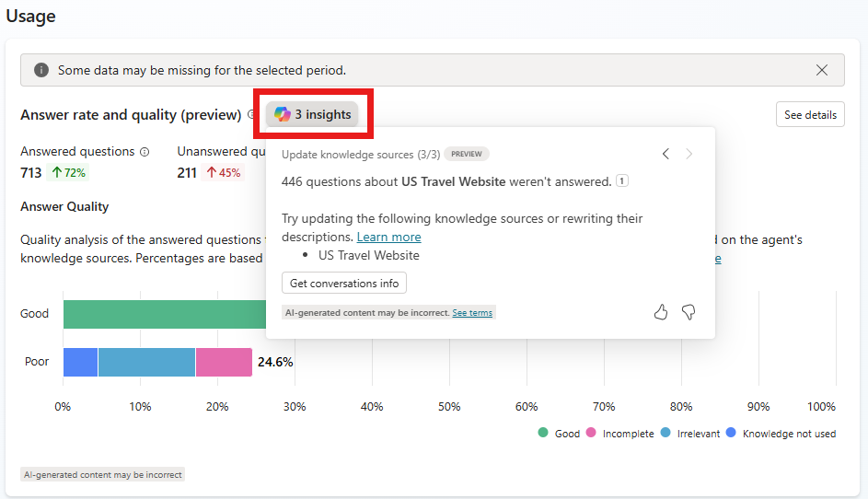Click Update knowledge sources (3/3) title

point(361,155)
